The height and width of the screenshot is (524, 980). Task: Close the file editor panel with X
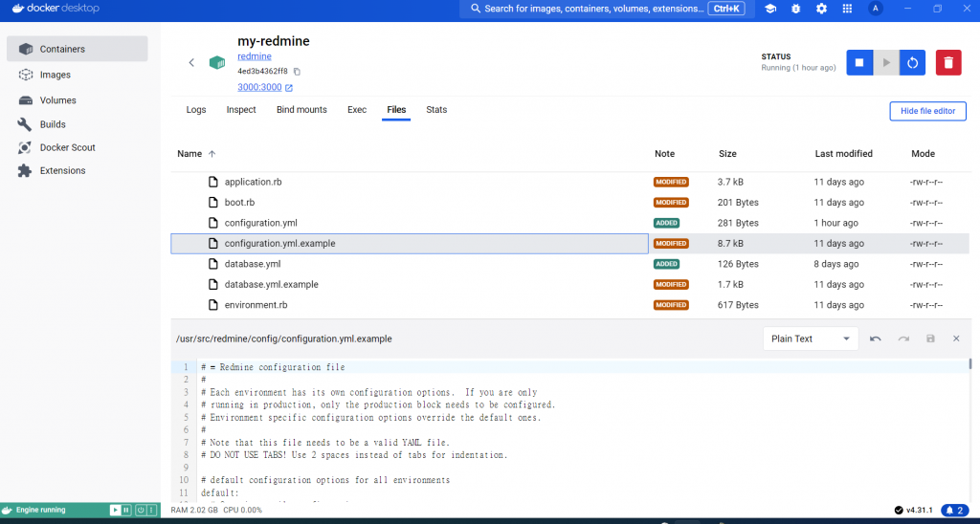coord(956,338)
